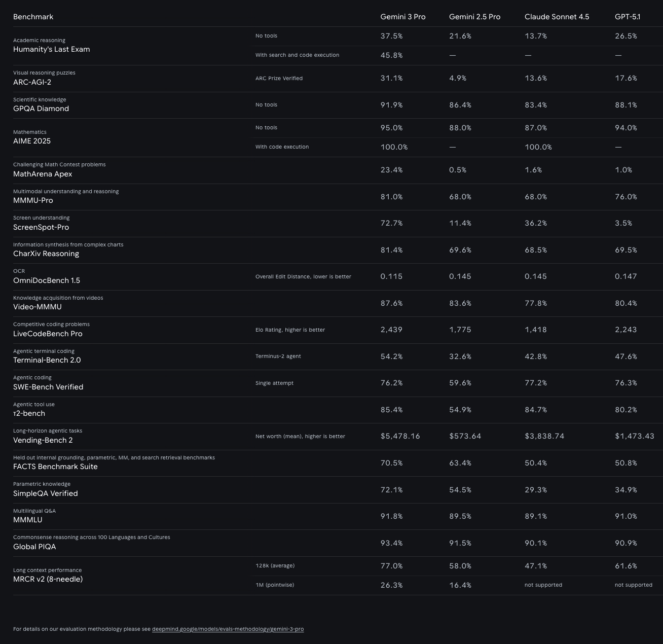The image size is (663, 644).
Task: Click Gemini 3 Pro's $5,478.16 net worth value
Action: click(400, 436)
